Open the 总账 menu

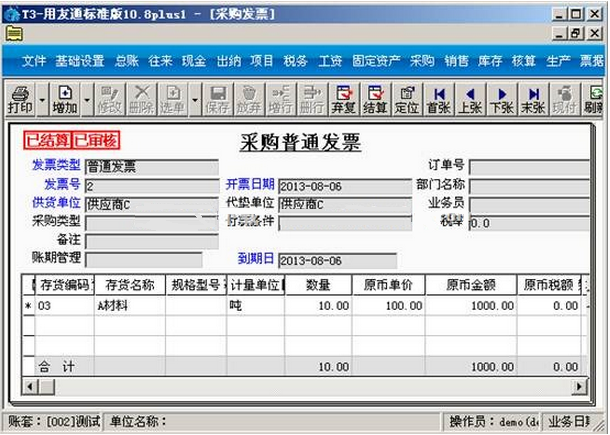pos(126,61)
